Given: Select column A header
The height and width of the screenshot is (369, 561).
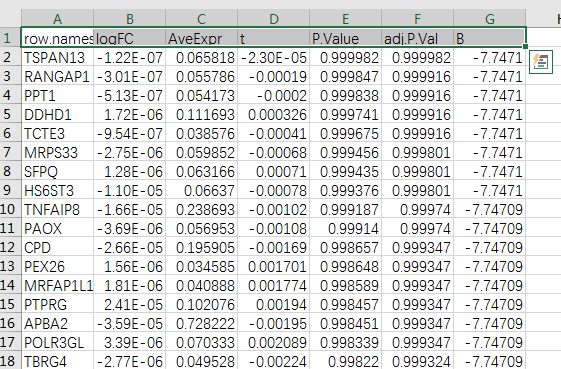Looking at the screenshot, I should 57,18.
